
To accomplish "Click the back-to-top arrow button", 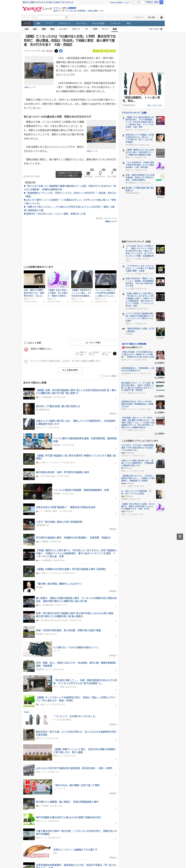I will pos(180,536).
